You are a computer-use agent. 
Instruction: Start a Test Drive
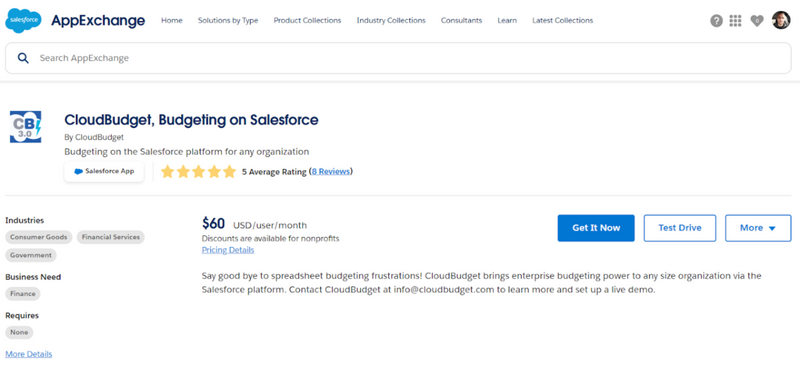coord(680,228)
